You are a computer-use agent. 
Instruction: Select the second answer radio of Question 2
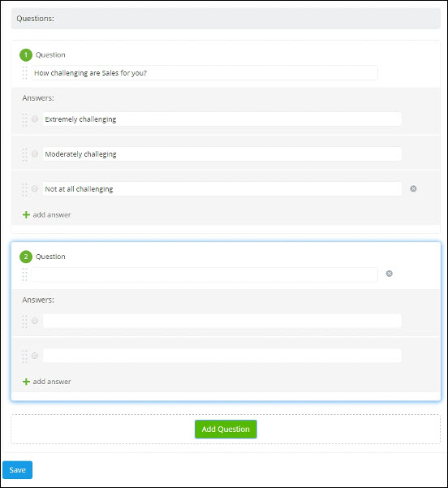pyautogui.click(x=35, y=356)
